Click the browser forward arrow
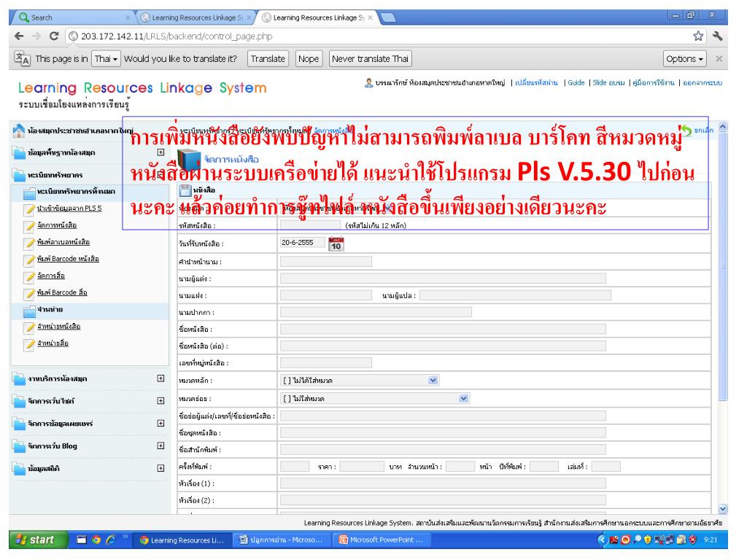 (x=36, y=36)
